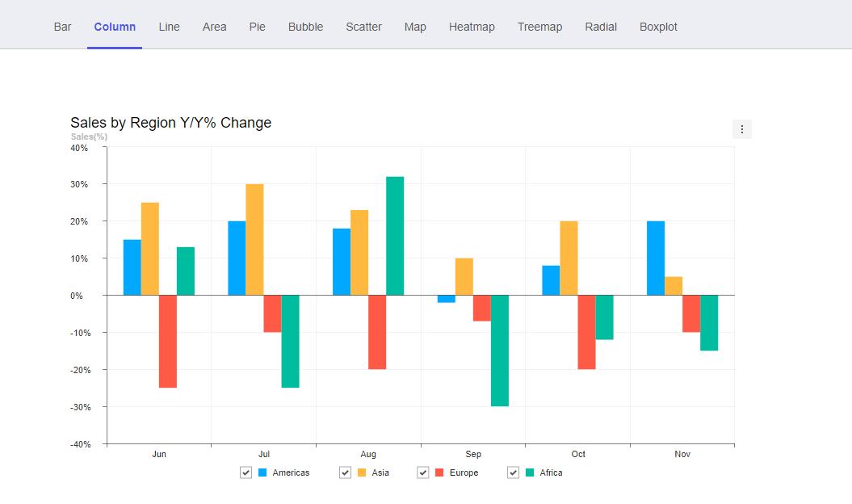Open the chart export kebab menu
This screenshot has width=852, height=504.
click(741, 129)
